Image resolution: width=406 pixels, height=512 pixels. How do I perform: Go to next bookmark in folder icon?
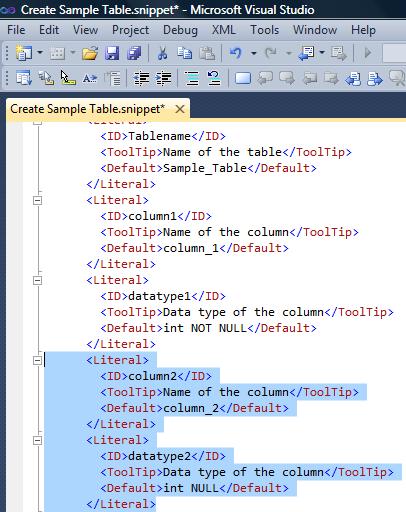[x=331, y=79]
